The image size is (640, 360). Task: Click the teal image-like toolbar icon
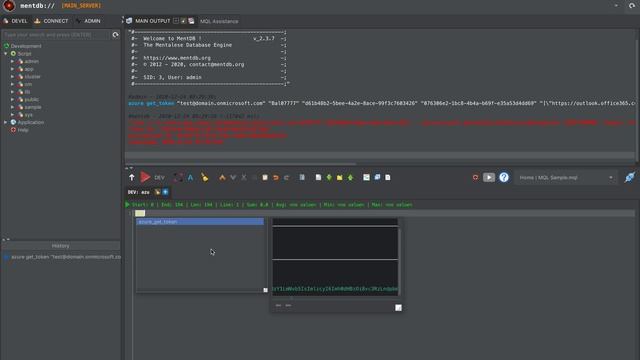tap(367, 177)
